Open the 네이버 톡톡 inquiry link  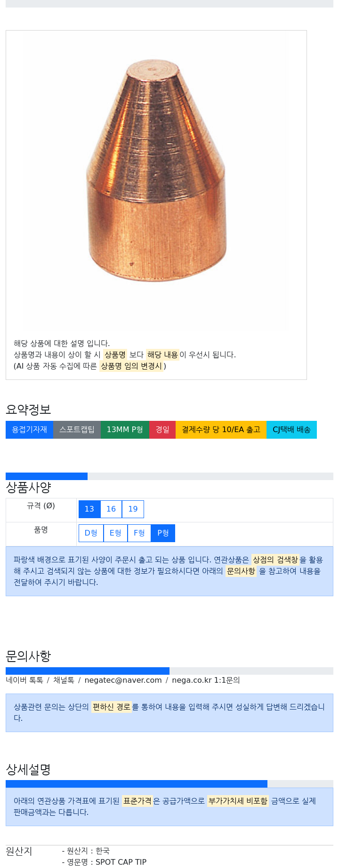24,680
